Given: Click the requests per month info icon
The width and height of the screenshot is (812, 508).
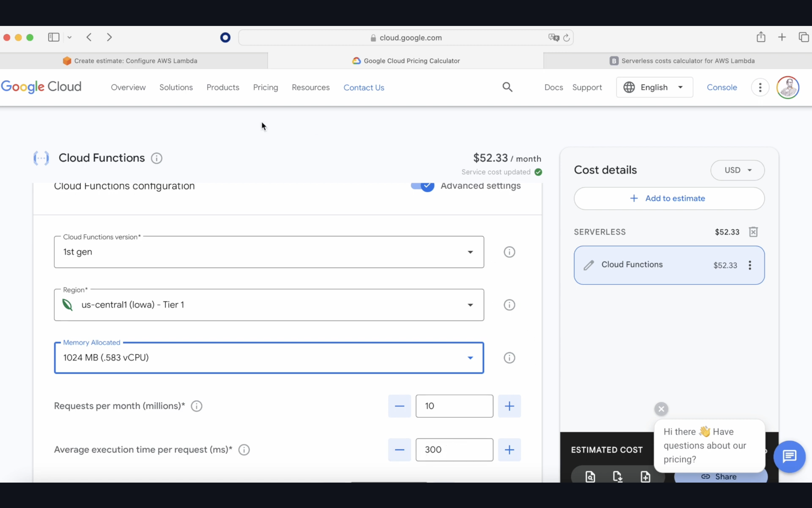Looking at the screenshot, I should (x=196, y=406).
